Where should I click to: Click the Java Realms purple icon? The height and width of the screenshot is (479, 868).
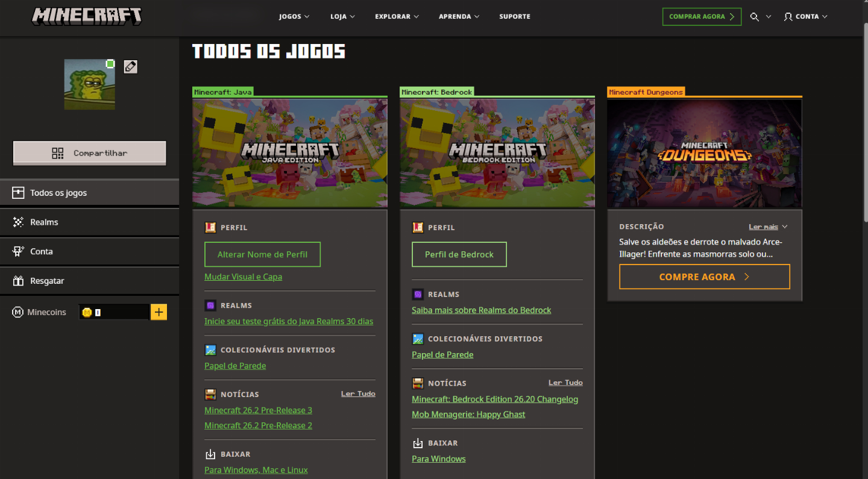click(210, 305)
